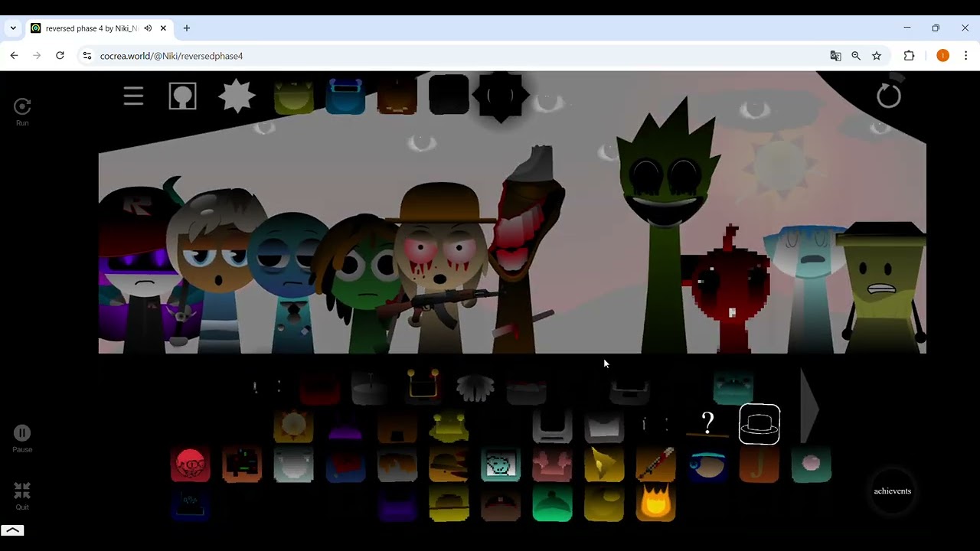Open the browser extensions puzzle icon
This screenshot has width=980, height=551.
pos(910,56)
